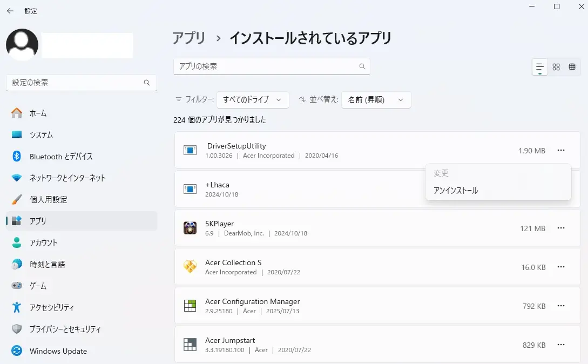
Task: Click the Acer Jumpstart name
Action: point(230,340)
